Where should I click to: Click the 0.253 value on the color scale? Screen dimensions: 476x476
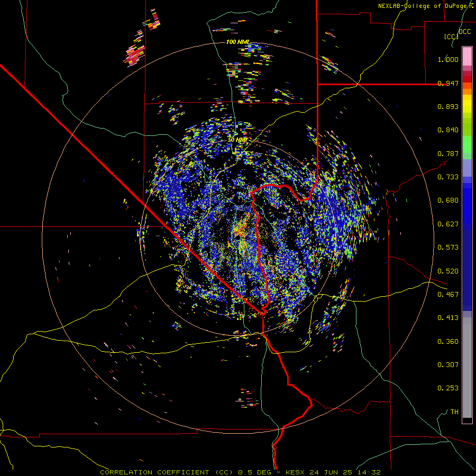(x=448, y=388)
